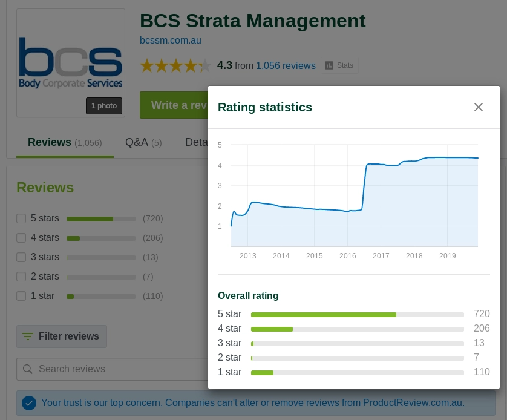Tick the 5 stars filter checkbox
This screenshot has width=507, height=420.
(21, 218)
